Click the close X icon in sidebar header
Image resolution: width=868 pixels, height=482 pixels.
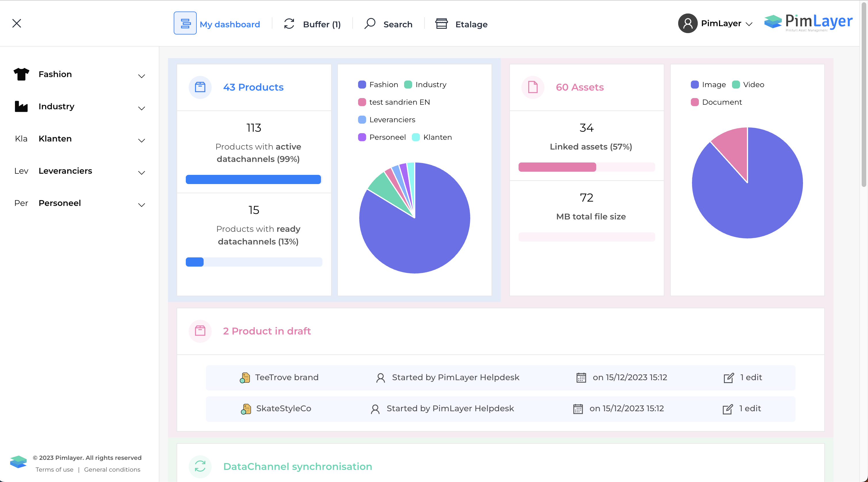point(16,23)
